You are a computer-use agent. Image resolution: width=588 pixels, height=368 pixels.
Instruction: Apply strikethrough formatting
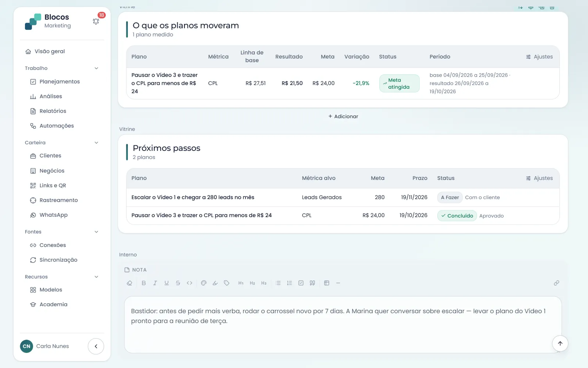[x=178, y=283]
